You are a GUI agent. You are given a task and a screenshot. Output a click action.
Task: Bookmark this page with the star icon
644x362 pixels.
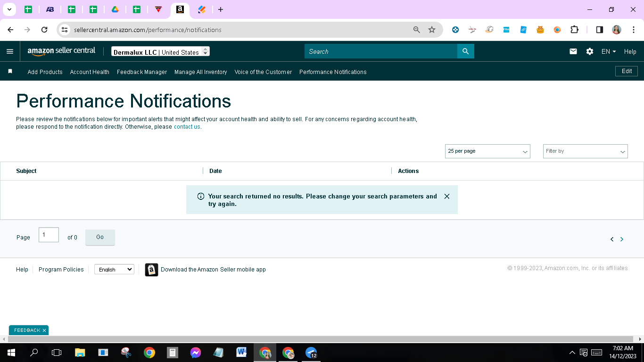click(432, 30)
